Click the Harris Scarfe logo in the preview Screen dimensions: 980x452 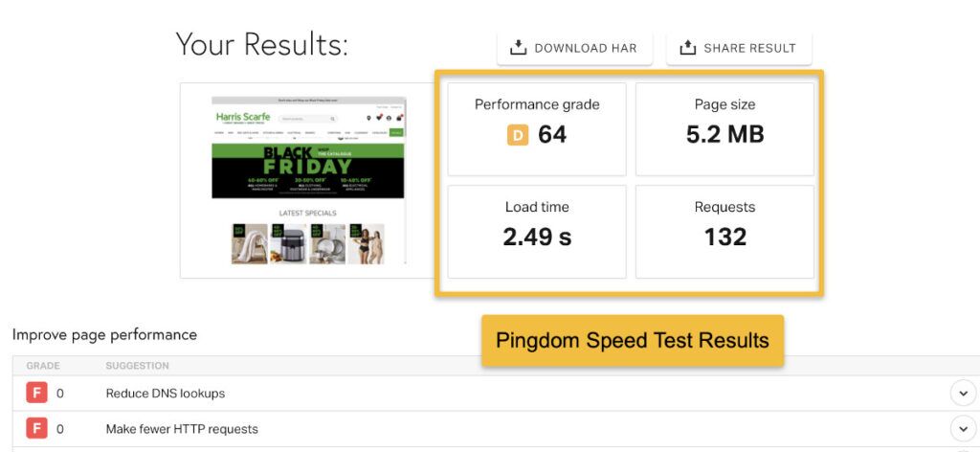point(243,118)
